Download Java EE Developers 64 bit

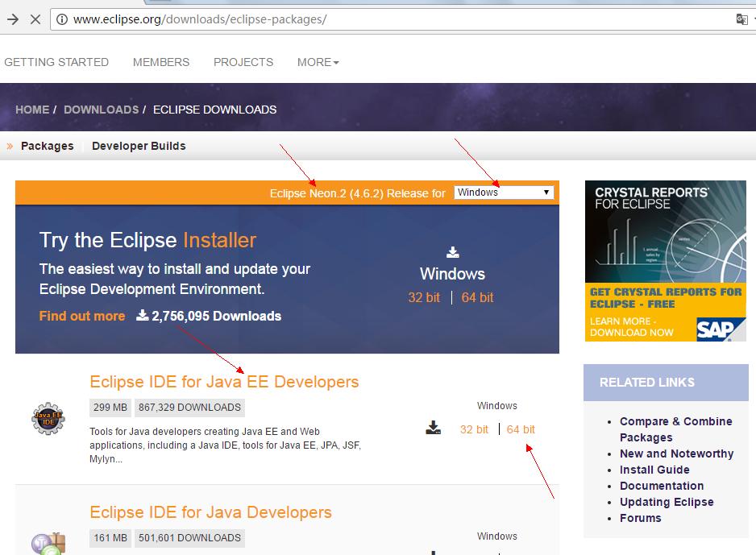click(521, 429)
